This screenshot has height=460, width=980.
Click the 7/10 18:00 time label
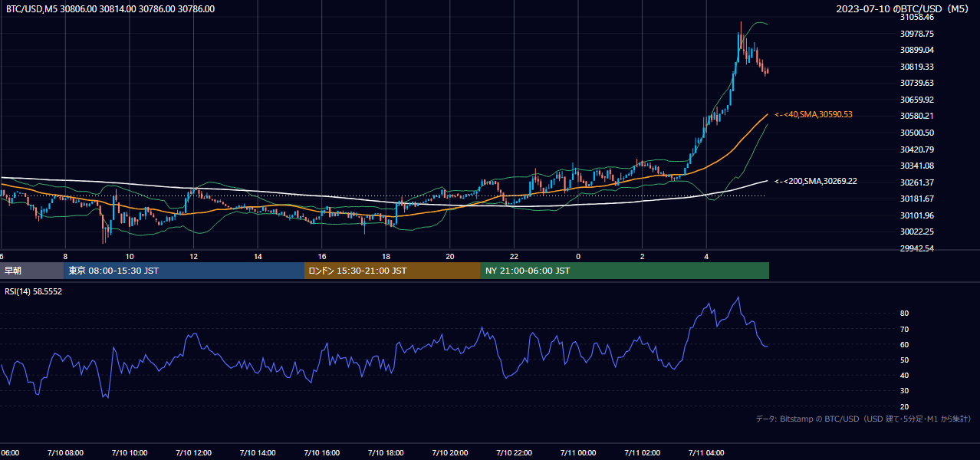[386, 453]
